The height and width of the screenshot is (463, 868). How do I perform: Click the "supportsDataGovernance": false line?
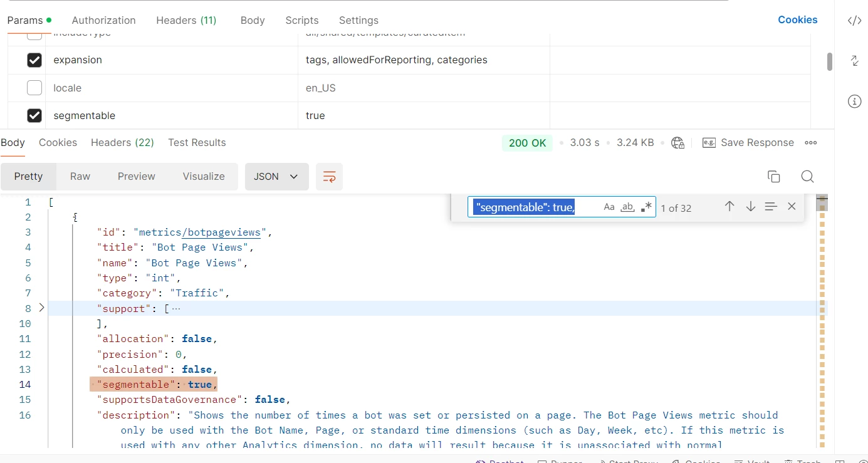(x=194, y=400)
